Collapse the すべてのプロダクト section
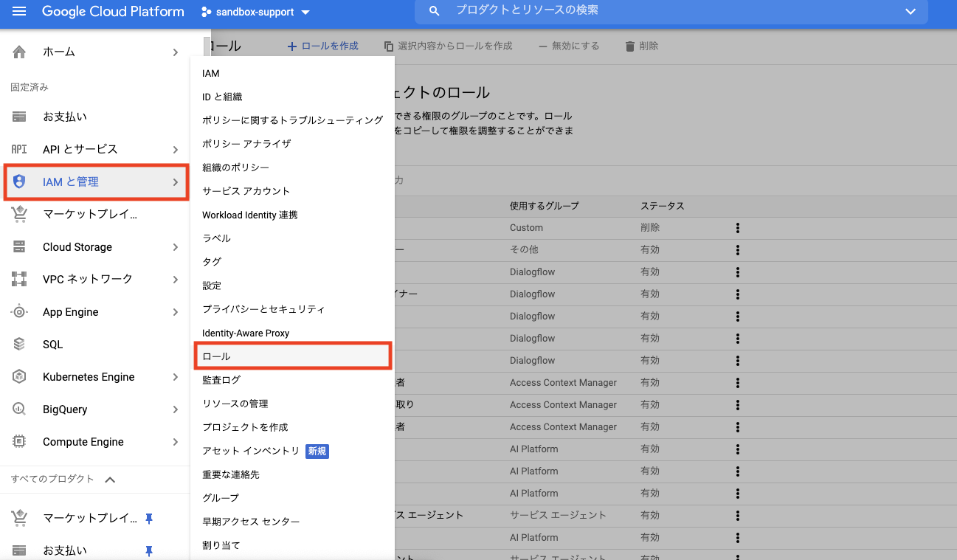 coord(110,480)
